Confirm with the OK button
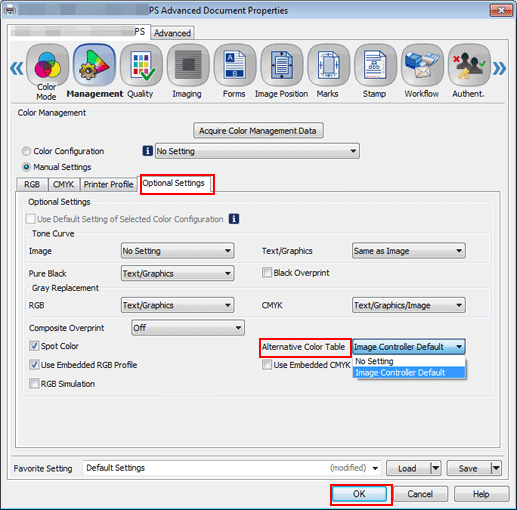This screenshot has width=517, height=510. [360, 494]
